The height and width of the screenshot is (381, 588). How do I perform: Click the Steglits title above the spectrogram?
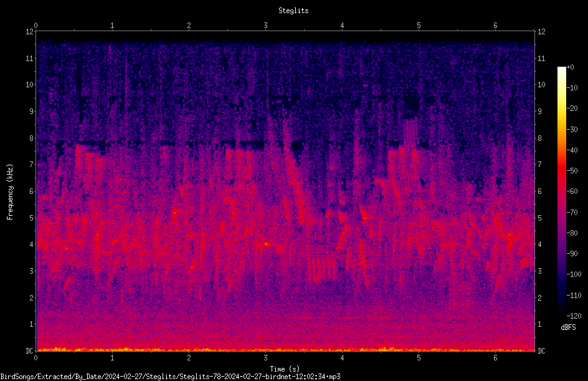[293, 11]
